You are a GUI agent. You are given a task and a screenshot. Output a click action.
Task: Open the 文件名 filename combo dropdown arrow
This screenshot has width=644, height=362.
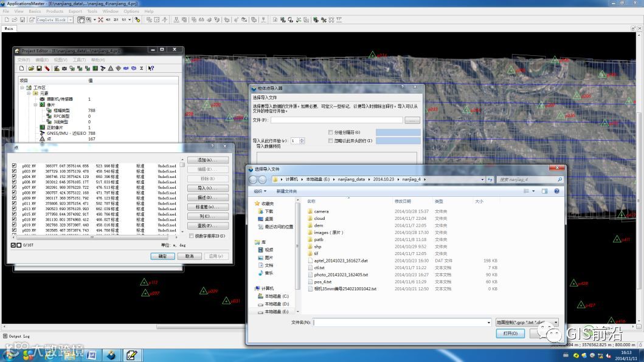pyautogui.click(x=488, y=323)
